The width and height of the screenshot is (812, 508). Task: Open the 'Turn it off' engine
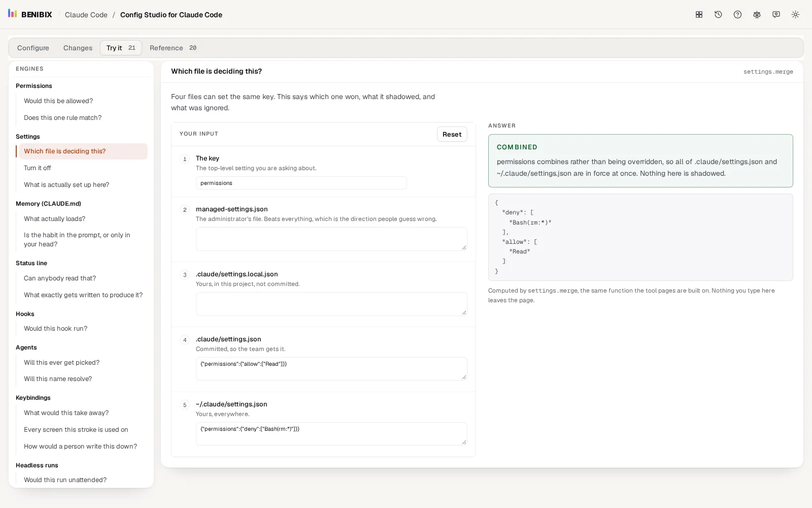[83, 168]
